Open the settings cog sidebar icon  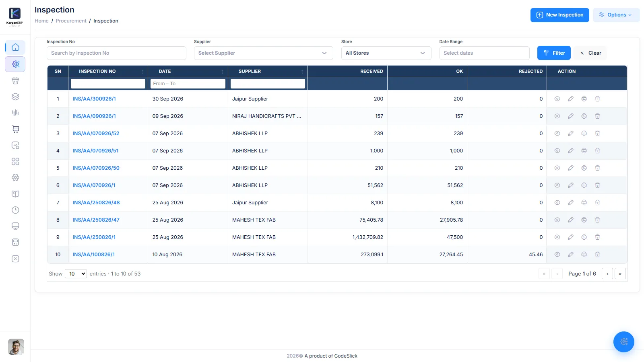pos(15,177)
